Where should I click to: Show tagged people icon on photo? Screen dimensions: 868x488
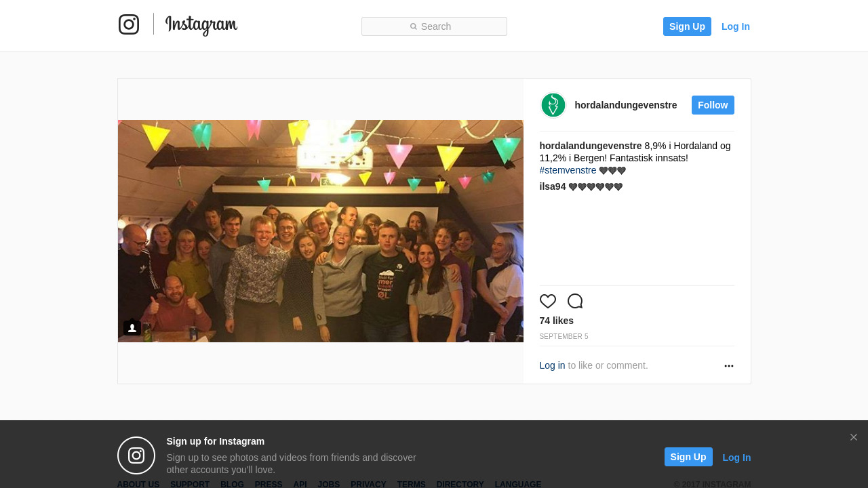(x=132, y=328)
